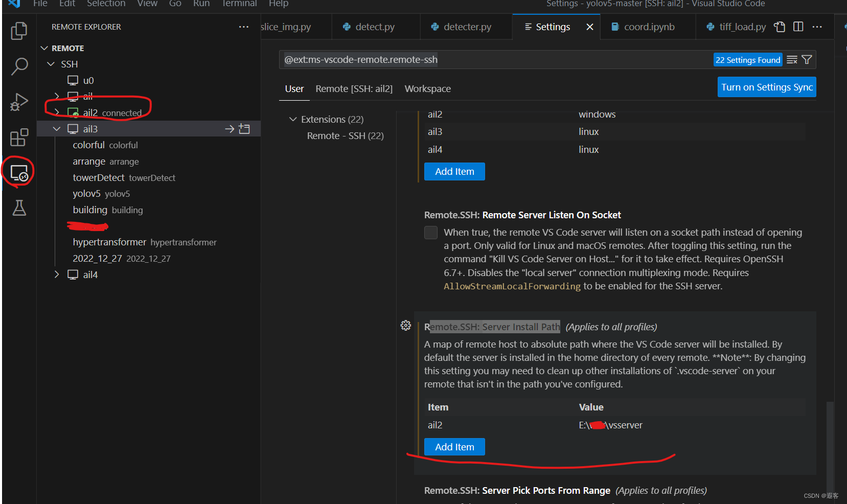847x504 pixels.
Task: Open the arrange folder under ail3
Action: (x=106, y=162)
